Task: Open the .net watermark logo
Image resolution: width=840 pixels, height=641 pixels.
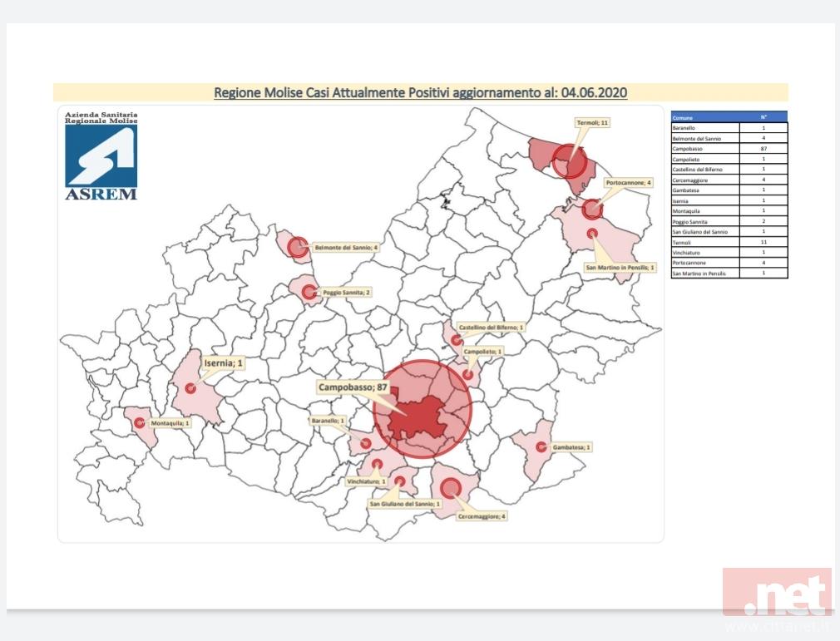Action: tap(777, 594)
